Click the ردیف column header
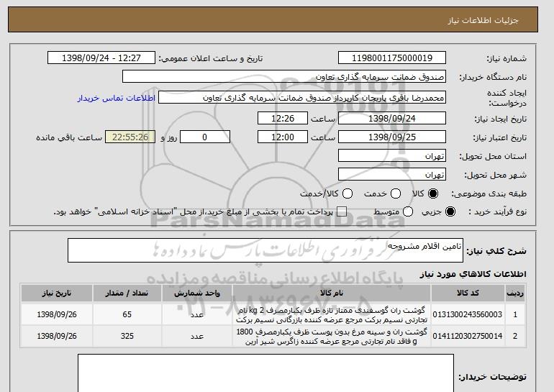 pos(515,293)
